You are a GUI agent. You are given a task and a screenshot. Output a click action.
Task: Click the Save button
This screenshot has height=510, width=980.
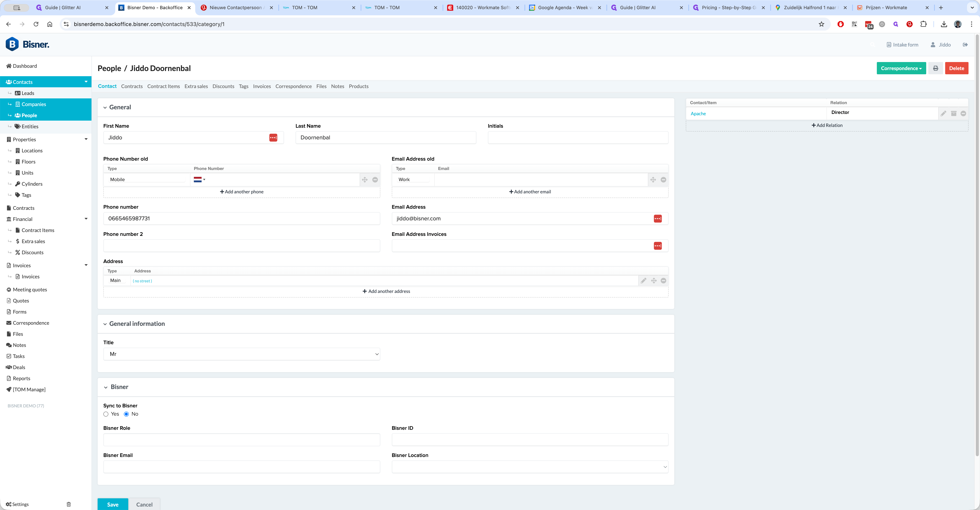(113, 504)
